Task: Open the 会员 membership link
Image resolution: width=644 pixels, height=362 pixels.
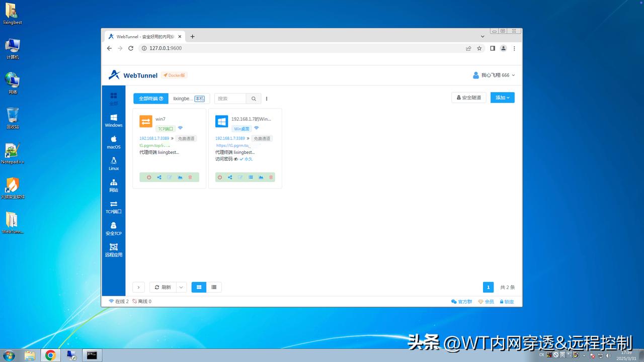Action: click(x=486, y=302)
